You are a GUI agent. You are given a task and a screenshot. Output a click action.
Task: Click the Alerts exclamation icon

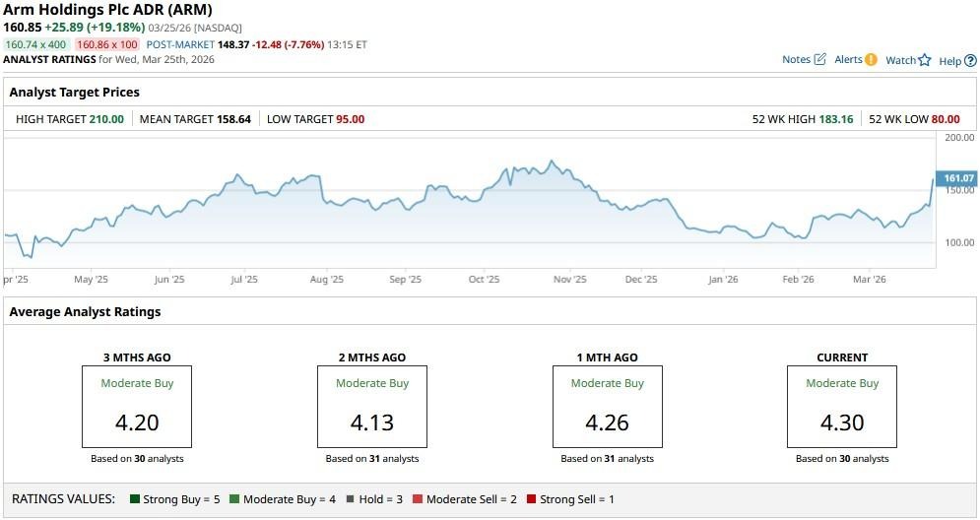tap(872, 60)
